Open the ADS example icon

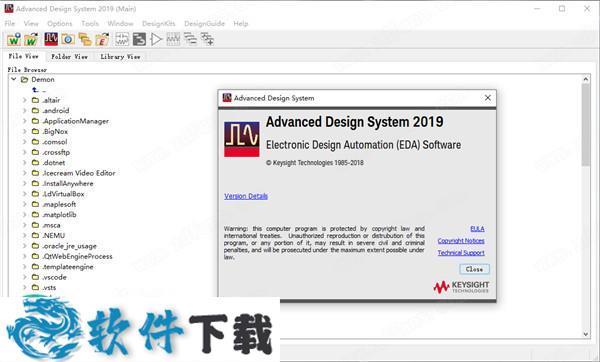point(51,39)
